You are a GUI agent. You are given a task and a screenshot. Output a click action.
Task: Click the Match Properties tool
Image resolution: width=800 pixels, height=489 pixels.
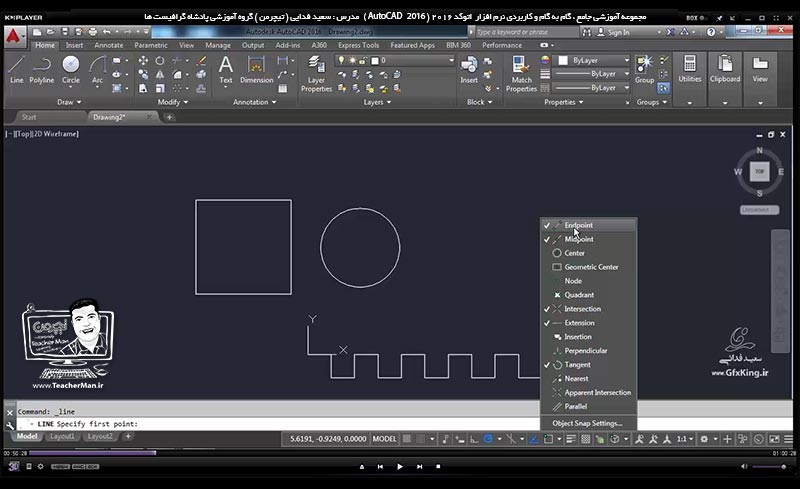coord(521,75)
